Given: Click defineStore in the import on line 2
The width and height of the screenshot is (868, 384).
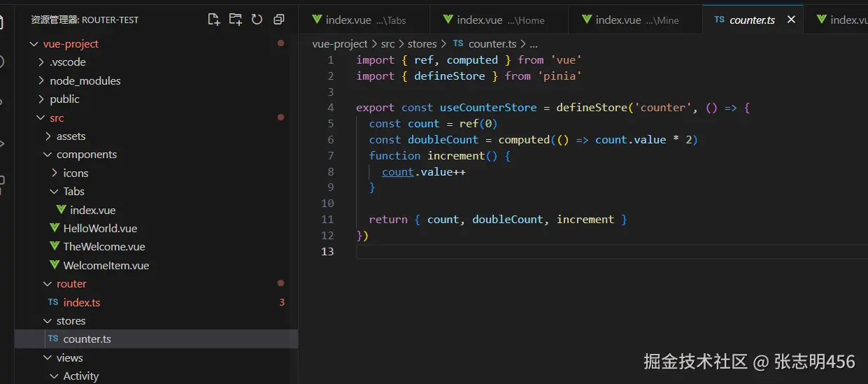Looking at the screenshot, I should coord(450,76).
